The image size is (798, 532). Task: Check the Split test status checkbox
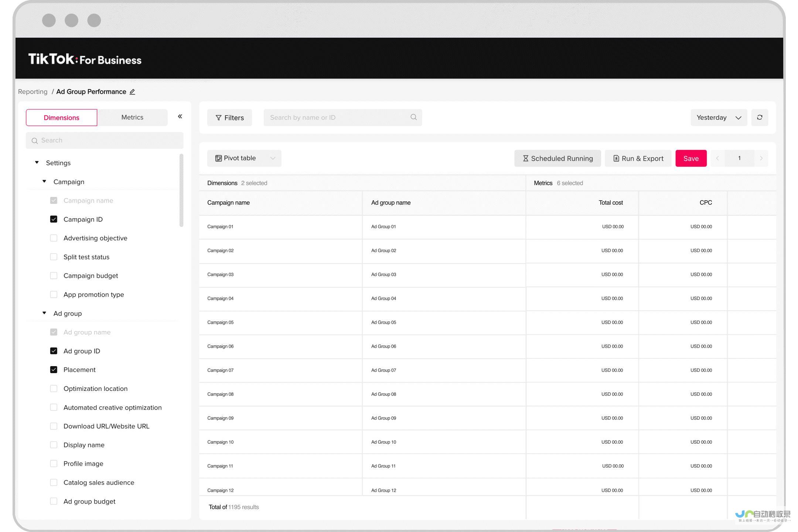coord(54,257)
